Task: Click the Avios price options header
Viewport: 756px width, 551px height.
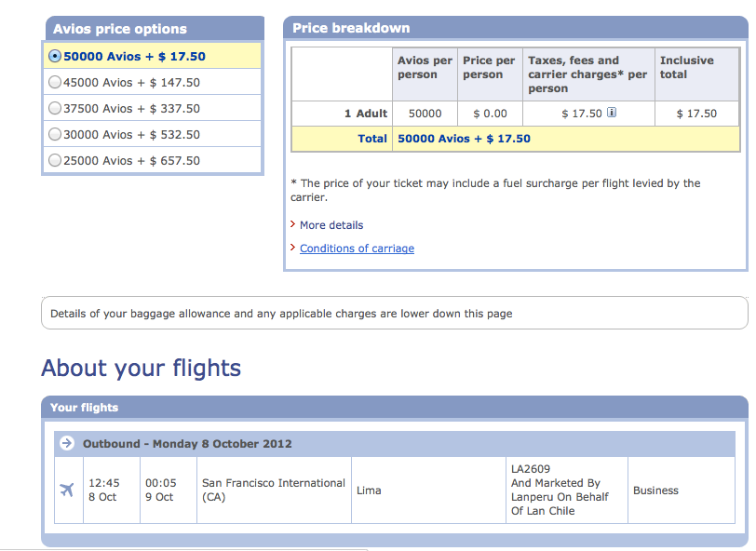Action: (x=155, y=29)
